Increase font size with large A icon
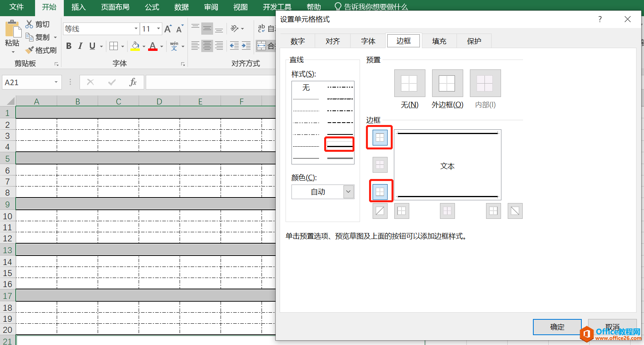 tap(168, 29)
